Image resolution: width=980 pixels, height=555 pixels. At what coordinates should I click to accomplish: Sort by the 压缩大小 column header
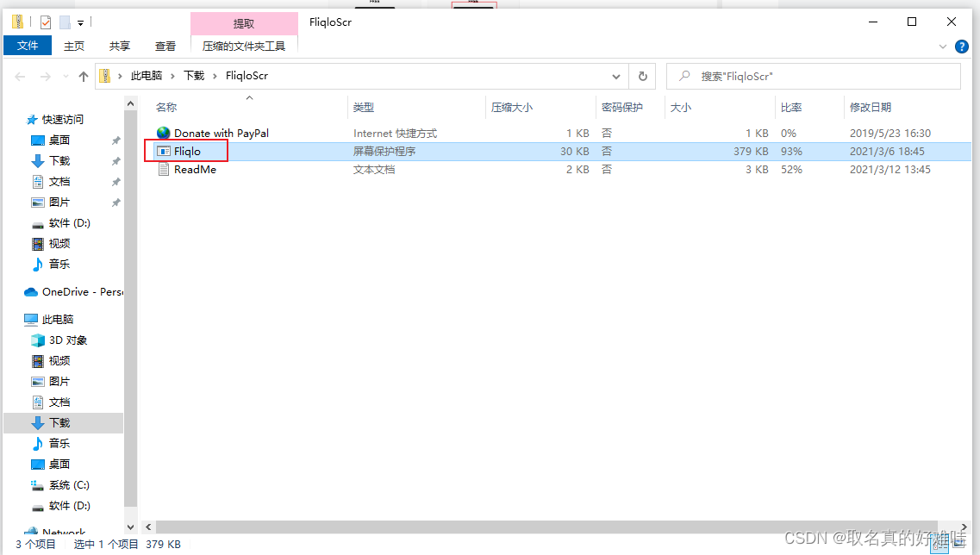pyautogui.click(x=512, y=108)
